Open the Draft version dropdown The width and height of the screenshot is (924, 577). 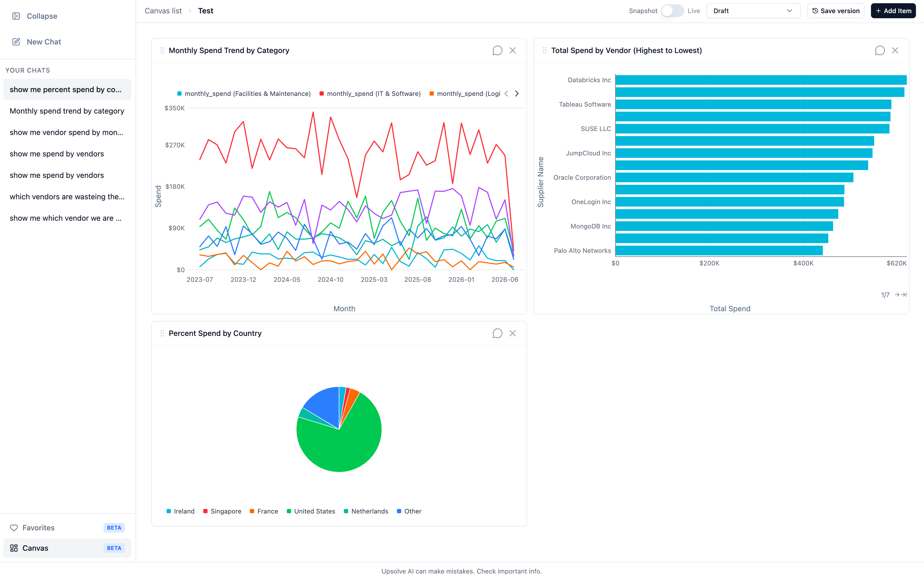[753, 11]
